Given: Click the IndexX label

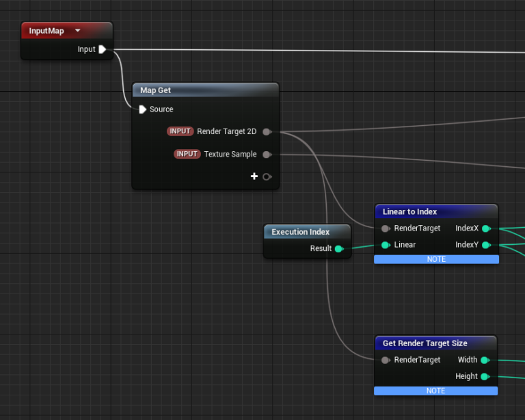Looking at the screenshot, I should point(467,228).
